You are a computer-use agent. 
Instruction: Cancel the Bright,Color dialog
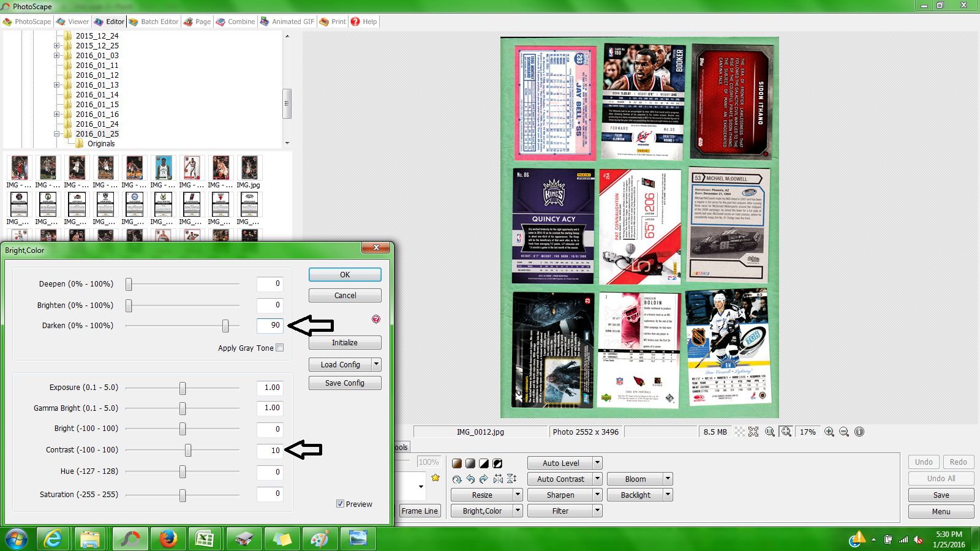click(x=345, y=296)
